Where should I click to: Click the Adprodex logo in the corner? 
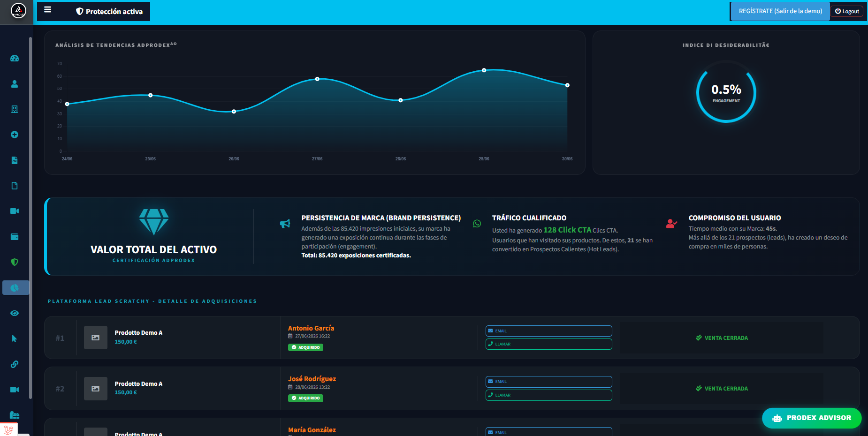pos(18,10)
